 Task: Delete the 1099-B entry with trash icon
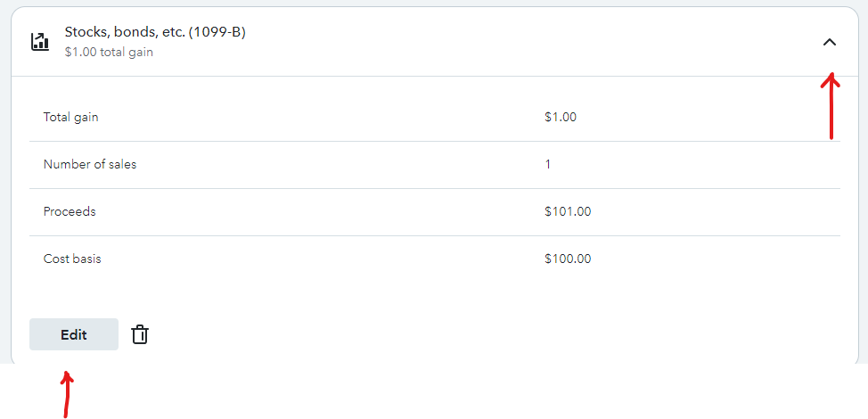[x=140, y=334]
